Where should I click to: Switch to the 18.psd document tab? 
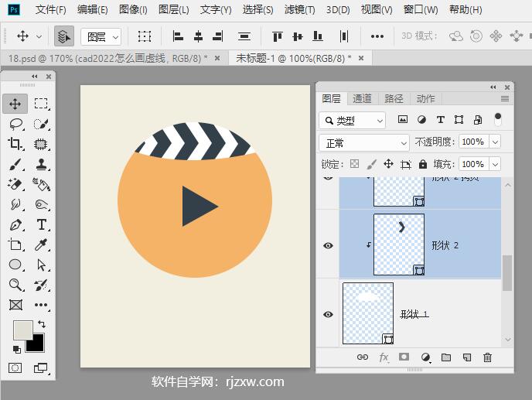click(x=108, y=59)
